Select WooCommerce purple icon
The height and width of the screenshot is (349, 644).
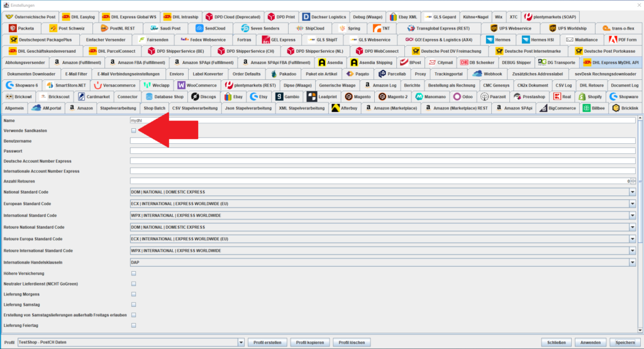tap(181, 85)
